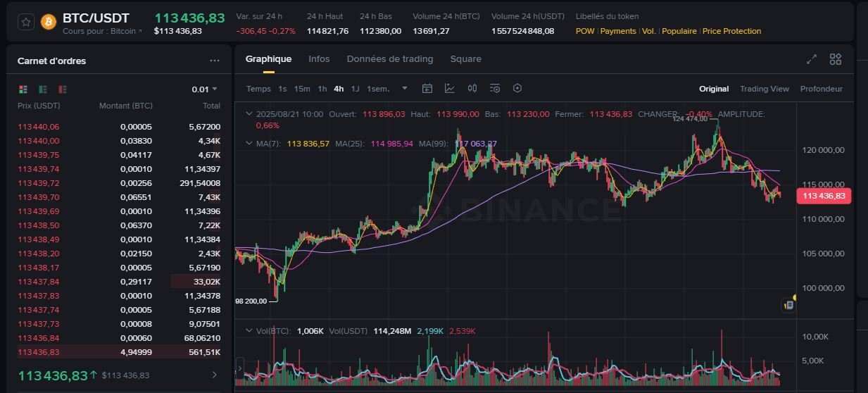The width and height of the screenshot is (868, 393).
Task: Show only buy orders in order book
Action: click(43, 89)
